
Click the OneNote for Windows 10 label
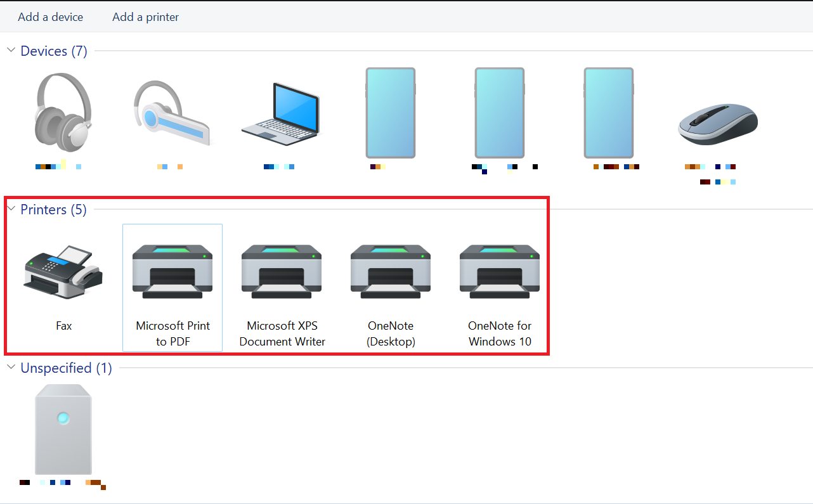point(500,333)
